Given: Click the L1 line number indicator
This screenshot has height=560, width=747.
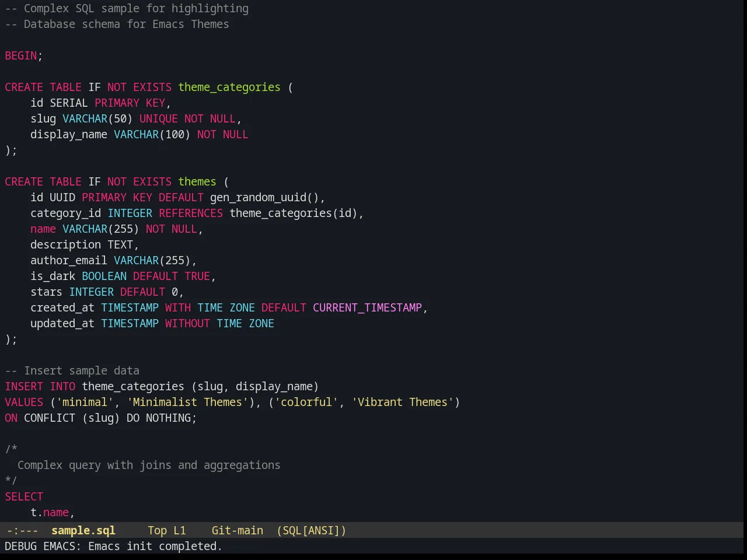Looking at the screenshot, I should [180, 530].
